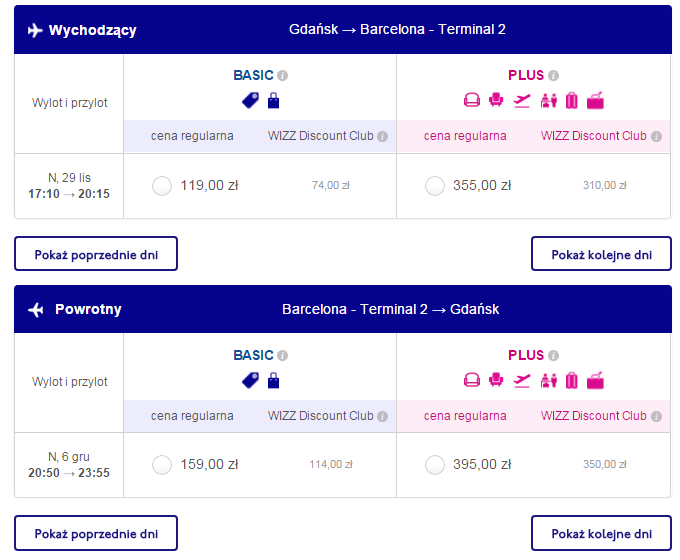The height and width of the screenshot is (560, 680).
Task: Click return PLUS checked suitcase icon
Action: click(572, 380)
